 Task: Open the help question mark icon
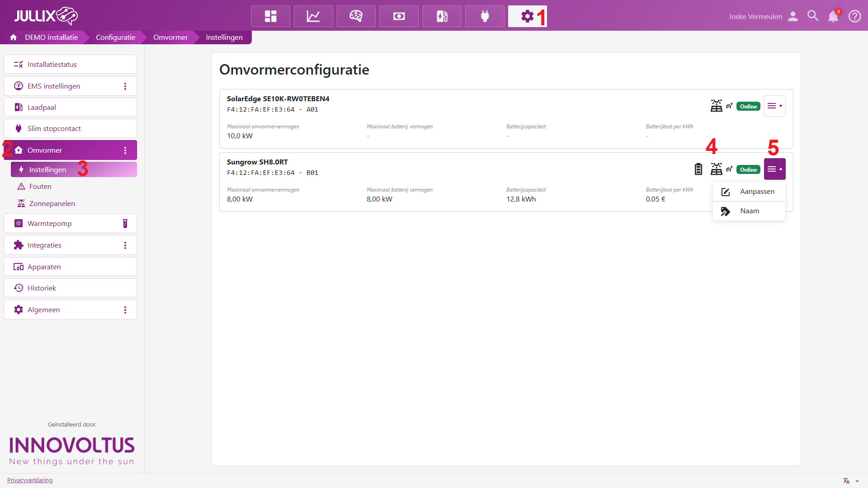click(854, 16)
